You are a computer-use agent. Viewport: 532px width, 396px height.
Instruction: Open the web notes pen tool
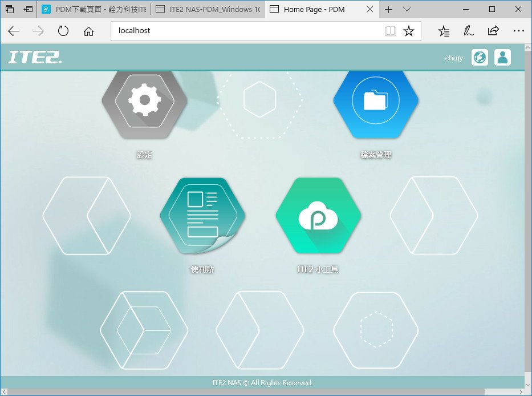point(469,31)
